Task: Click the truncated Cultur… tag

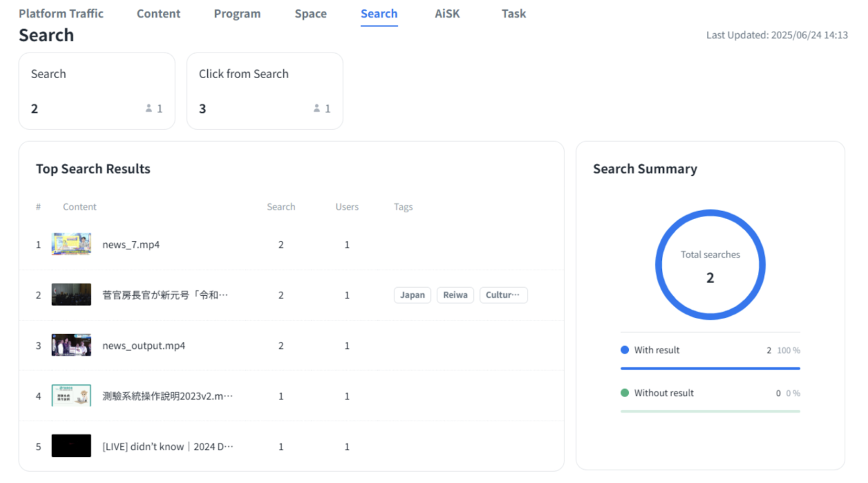Action: pyautogui.click(x=503, y=295)
